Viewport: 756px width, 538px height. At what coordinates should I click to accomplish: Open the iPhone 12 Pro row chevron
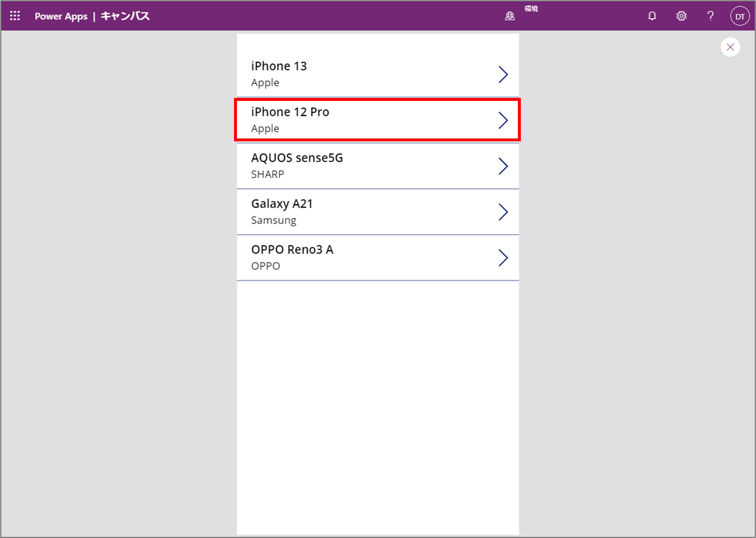click(503, 120)
